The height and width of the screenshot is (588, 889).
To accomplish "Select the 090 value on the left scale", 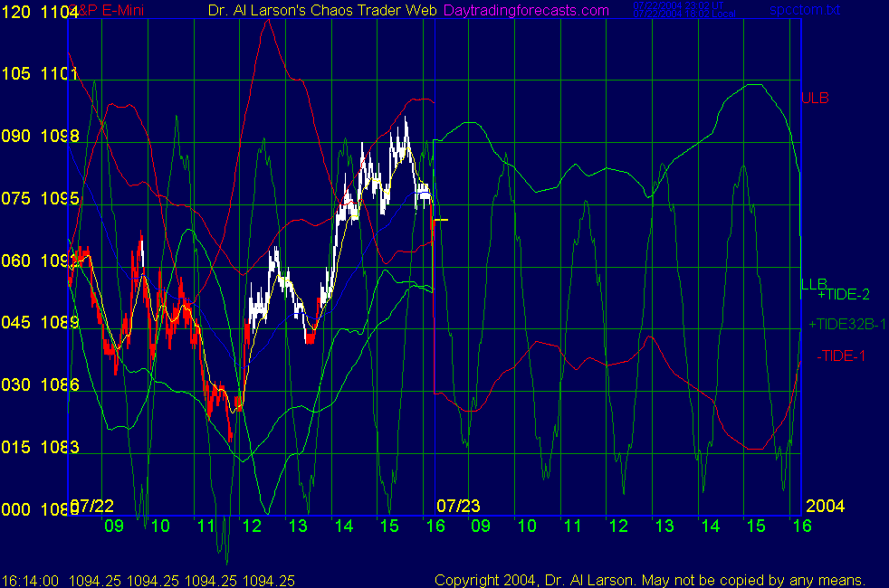I will (16, 136).
